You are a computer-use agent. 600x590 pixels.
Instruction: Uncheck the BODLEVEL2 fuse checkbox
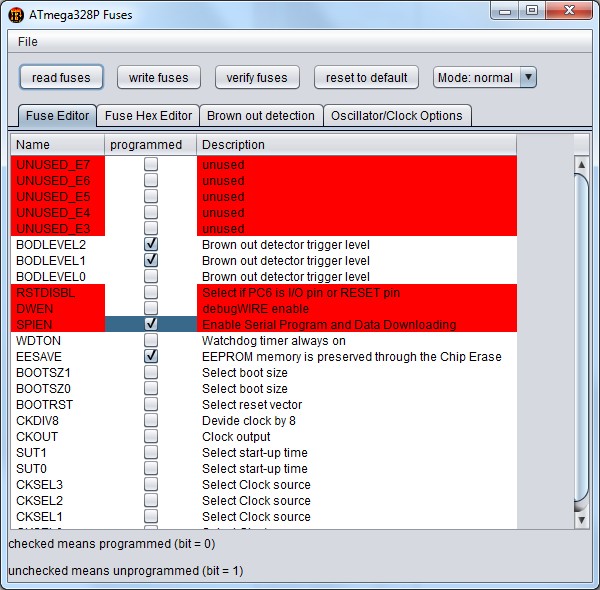[x=151, y=244]
